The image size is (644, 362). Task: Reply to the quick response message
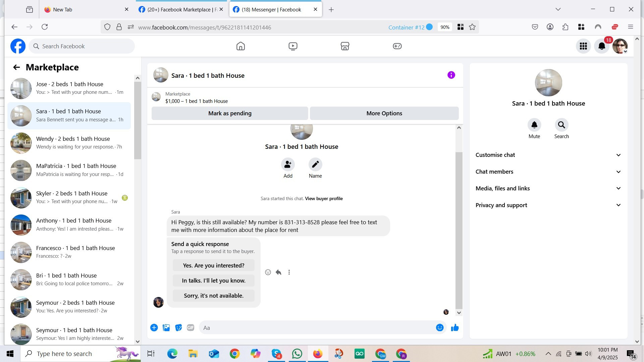pos(278,272)
